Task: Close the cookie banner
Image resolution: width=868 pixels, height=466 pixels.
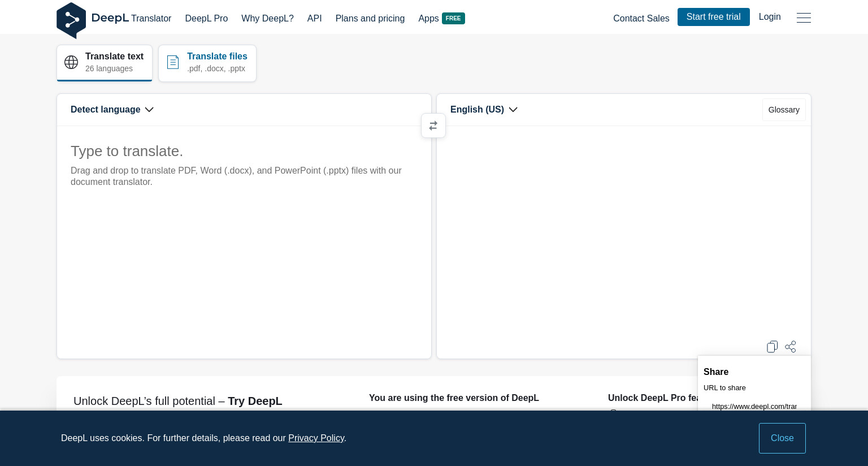Action: tap(782, 438)
